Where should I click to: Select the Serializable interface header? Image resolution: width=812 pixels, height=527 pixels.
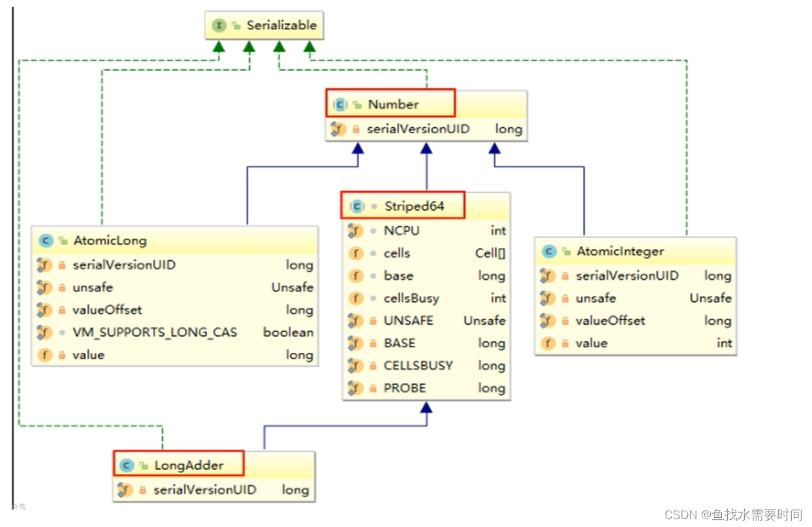click(264, 25)
